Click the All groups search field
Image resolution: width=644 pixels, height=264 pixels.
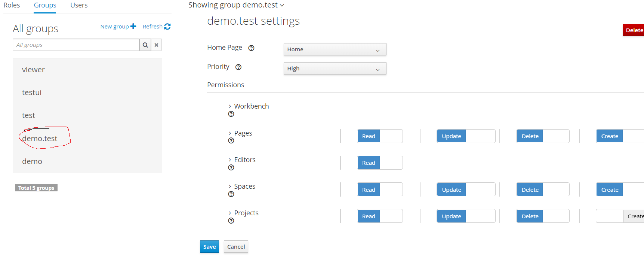(76, 45)
